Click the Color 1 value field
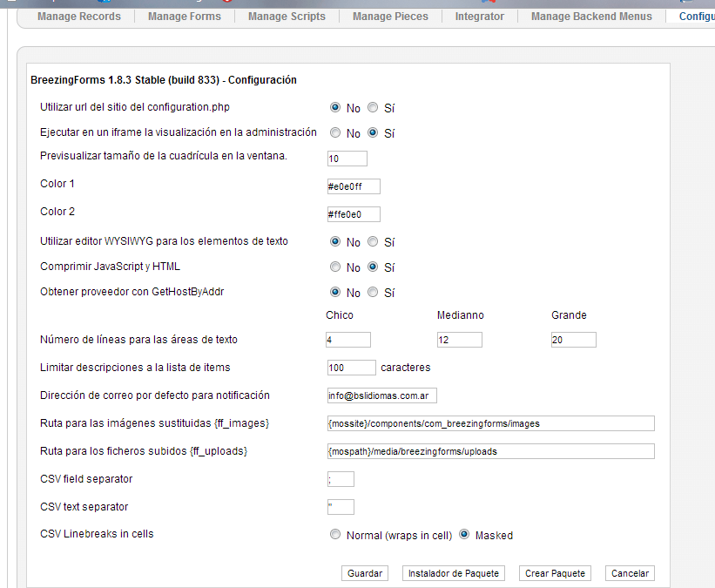This screenshot has width=715, height=588. pyautogui.click(x=354, y=186)
